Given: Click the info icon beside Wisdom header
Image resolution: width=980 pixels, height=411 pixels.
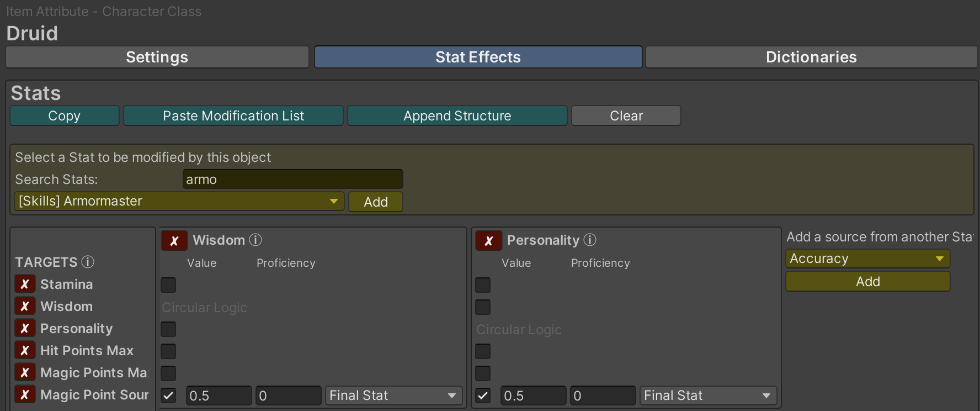Looking at the screenshot, I should pos(255,240).
